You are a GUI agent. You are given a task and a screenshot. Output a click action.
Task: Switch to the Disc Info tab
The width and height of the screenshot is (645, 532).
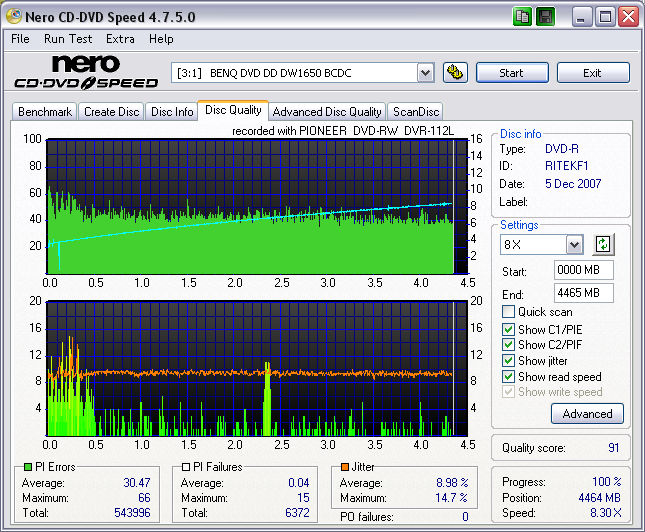point(172,112)
